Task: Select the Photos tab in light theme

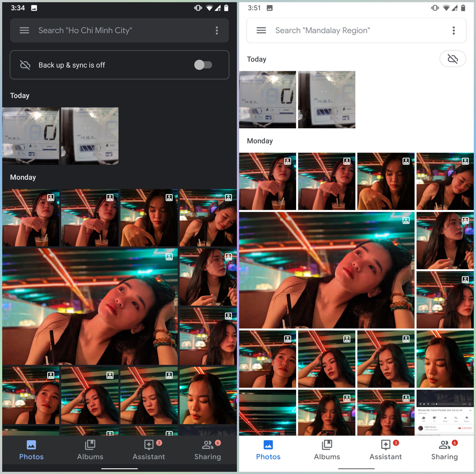Action: tap(268, 450)
